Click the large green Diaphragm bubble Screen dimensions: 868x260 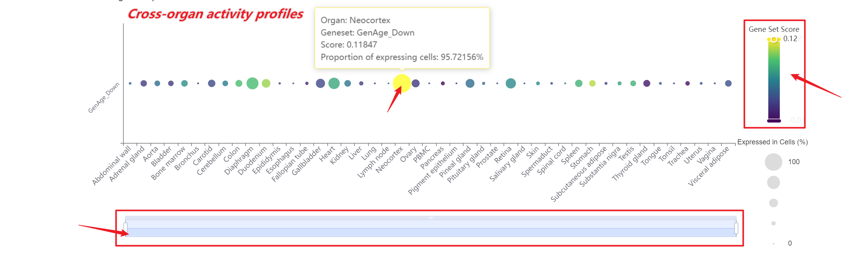point(252,83)
